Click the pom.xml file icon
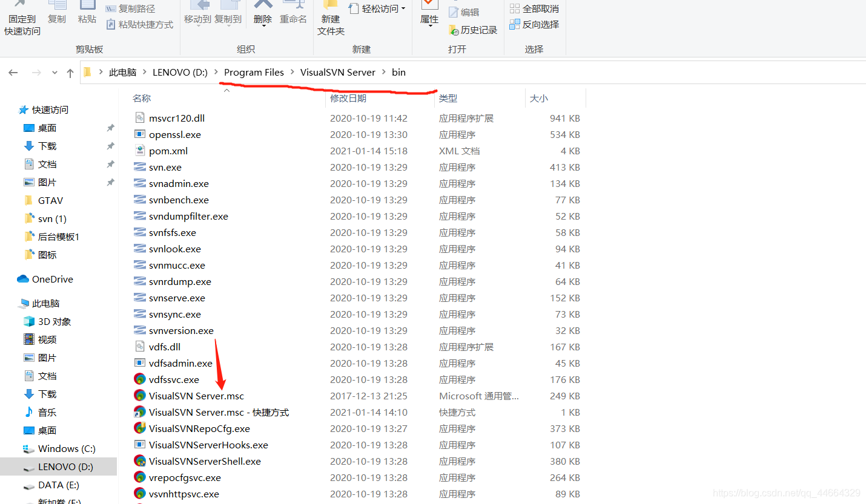 click(140, 151)
